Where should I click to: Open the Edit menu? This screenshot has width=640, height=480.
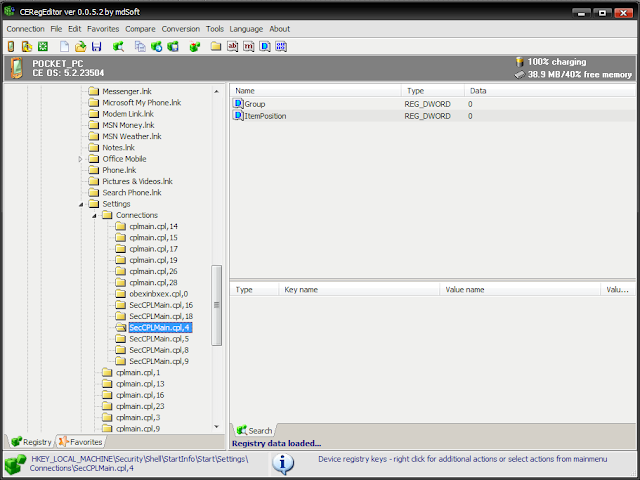tap(75, 29)
